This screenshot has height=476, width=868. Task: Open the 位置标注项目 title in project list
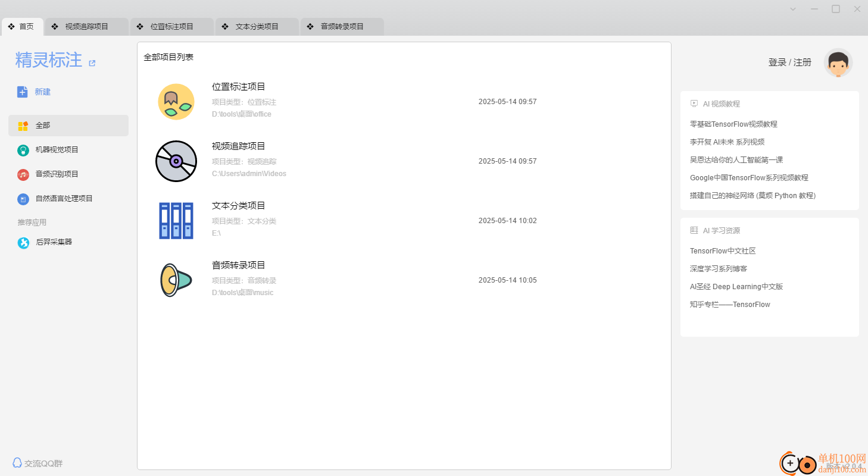(x=239, y=87)
